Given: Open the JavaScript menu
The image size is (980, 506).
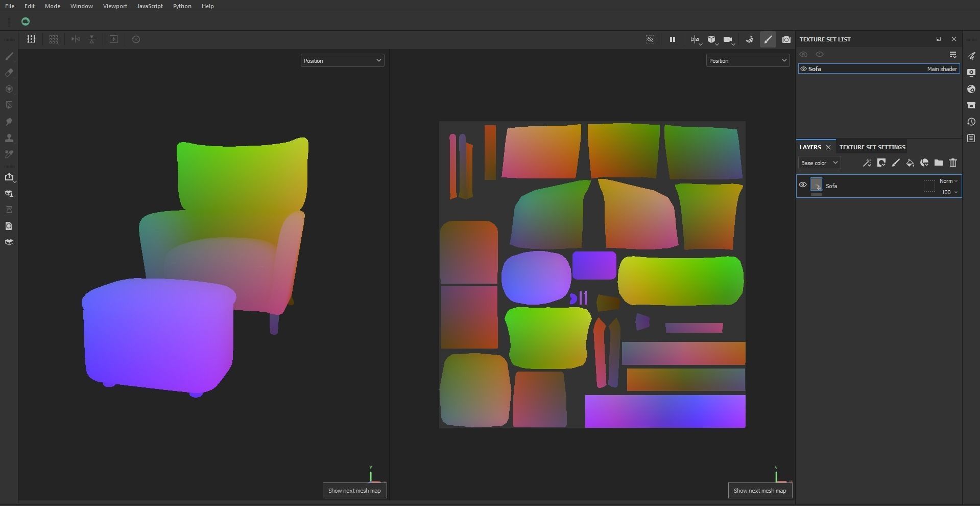Looking at the screenshot, I should tap(150, 6).
